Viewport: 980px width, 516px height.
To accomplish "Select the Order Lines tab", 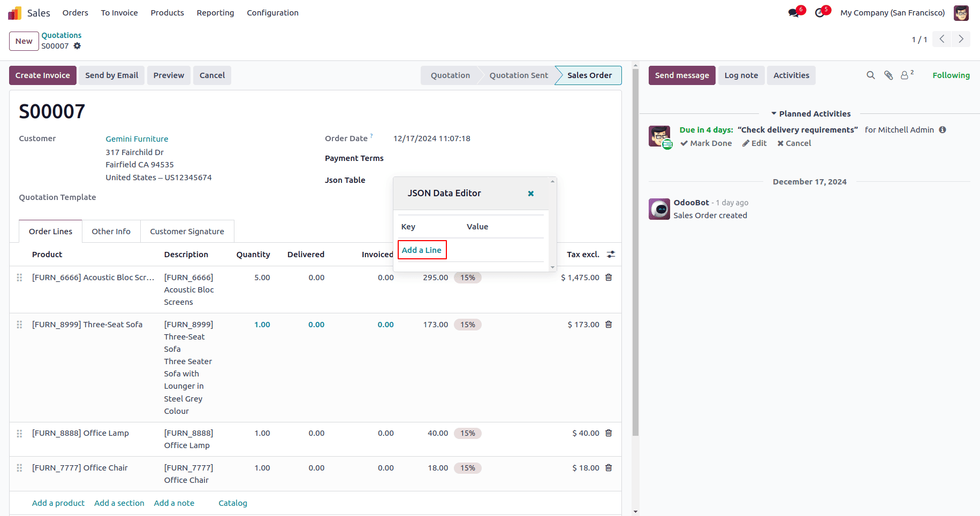I will 51,232.
